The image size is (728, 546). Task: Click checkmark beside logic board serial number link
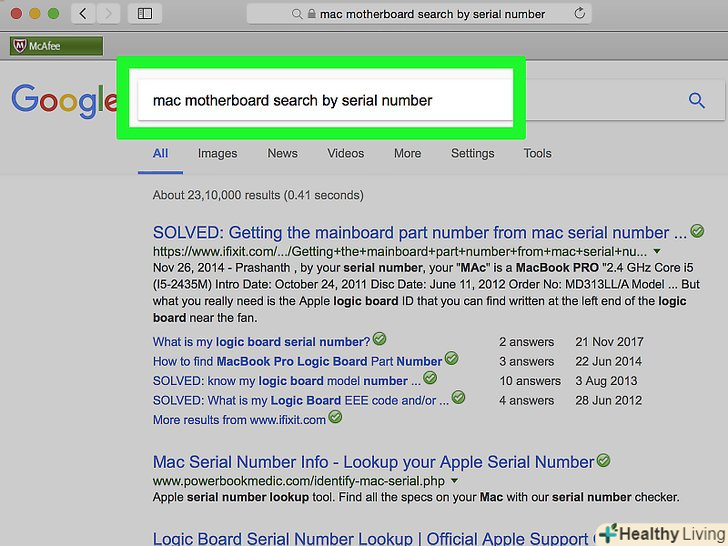(379, 339)
